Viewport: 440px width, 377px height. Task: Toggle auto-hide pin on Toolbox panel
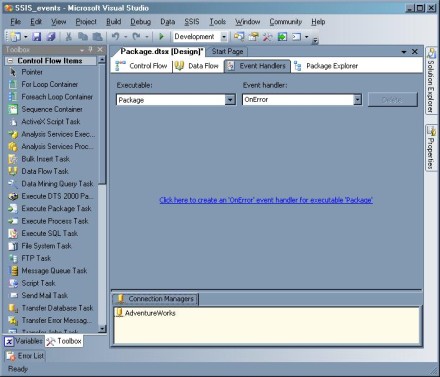[90, 50]
